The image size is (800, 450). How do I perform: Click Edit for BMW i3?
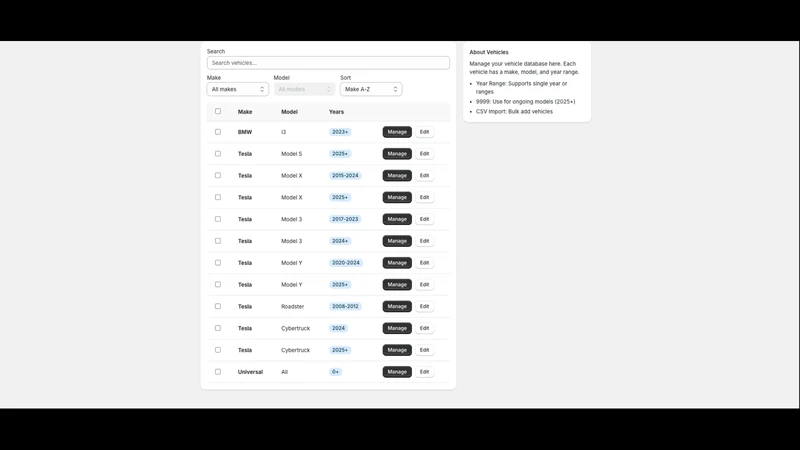point(424,132)
